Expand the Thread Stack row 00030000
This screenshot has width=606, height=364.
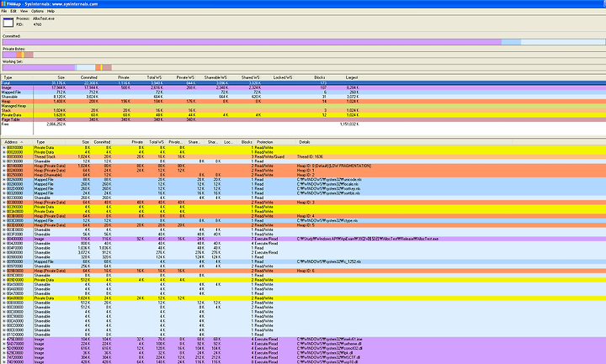point(4,156)
